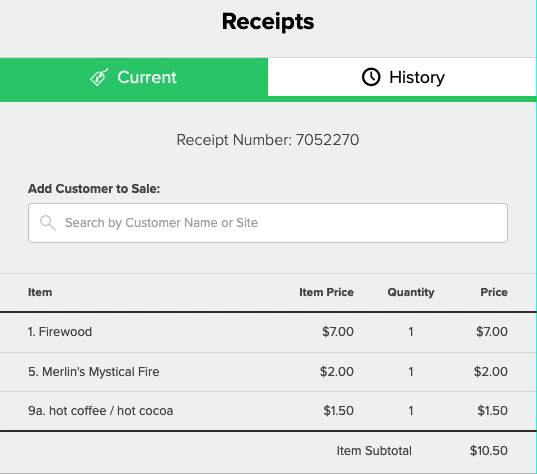Image resolution: width=537 pixels, height=474 pixels.
Task: Click the Price column header
Action: 494,292
